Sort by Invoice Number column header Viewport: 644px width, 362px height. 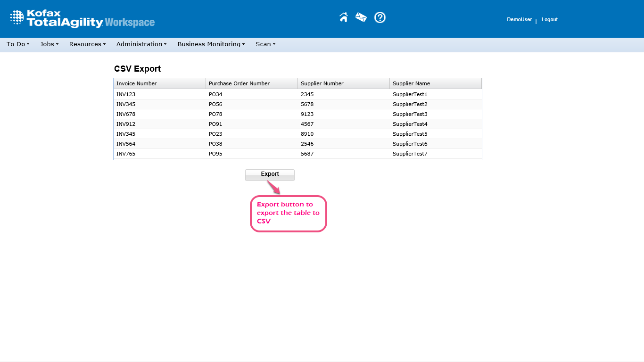tap(137, 83)
